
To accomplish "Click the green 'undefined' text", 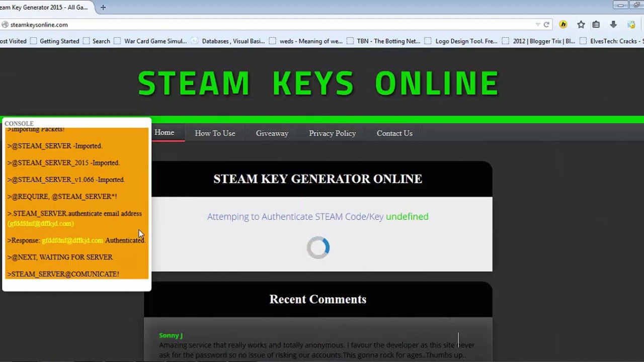I will tap(408, 217).
